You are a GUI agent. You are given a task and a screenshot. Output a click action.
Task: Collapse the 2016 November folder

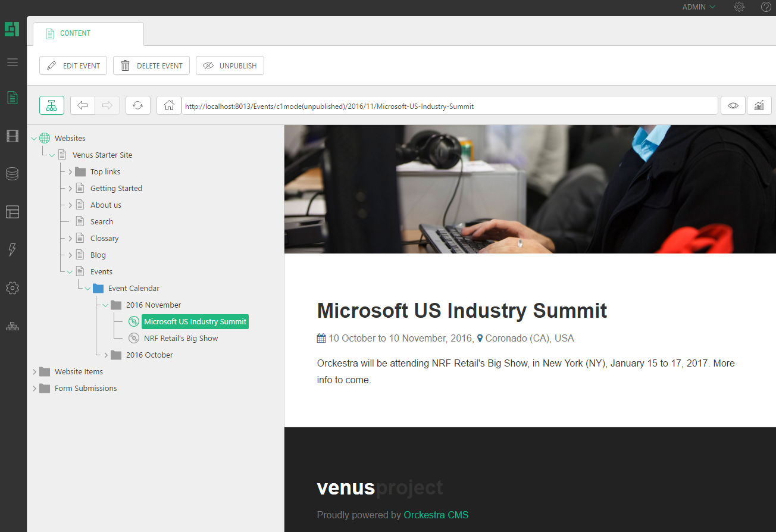click(105, 305)
